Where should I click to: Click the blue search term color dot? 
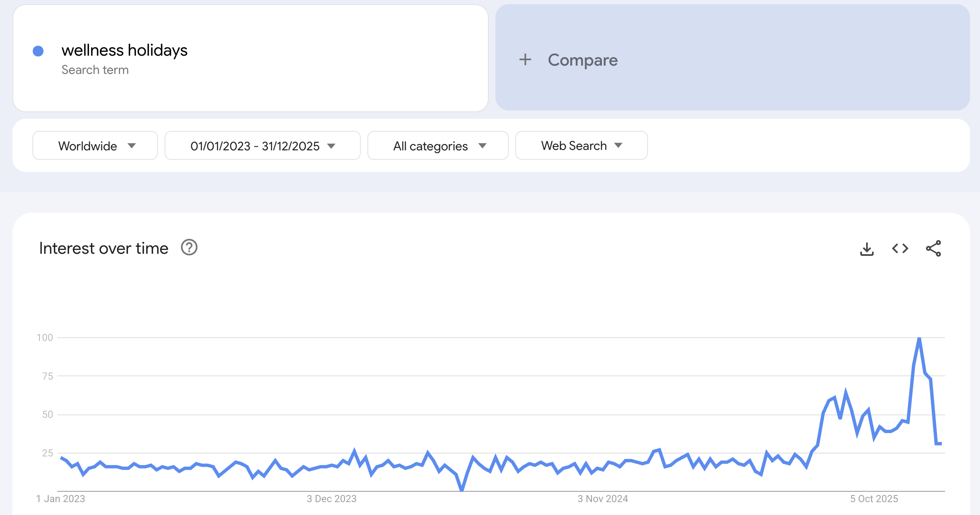pyautogui.click(x=38, y=51)
